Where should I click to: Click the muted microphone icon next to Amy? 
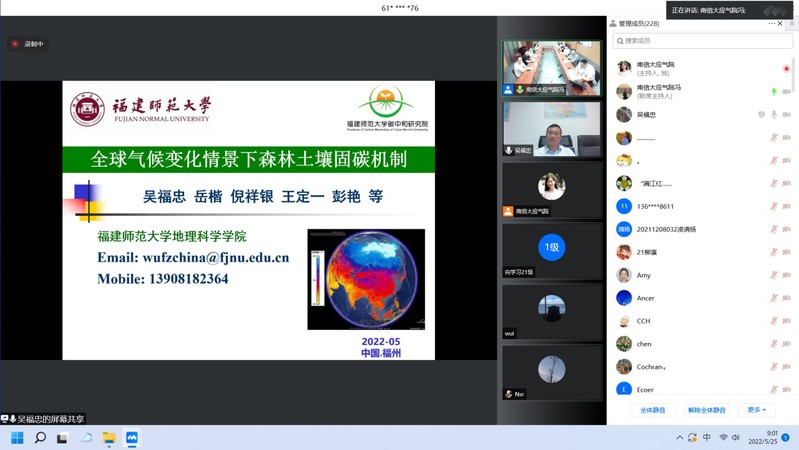tap(774, 275)
